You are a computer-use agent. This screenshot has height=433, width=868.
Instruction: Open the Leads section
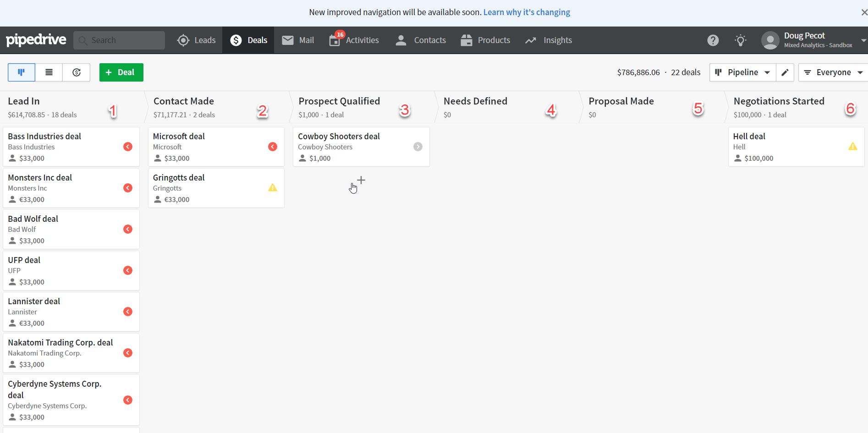coord(196,40)
